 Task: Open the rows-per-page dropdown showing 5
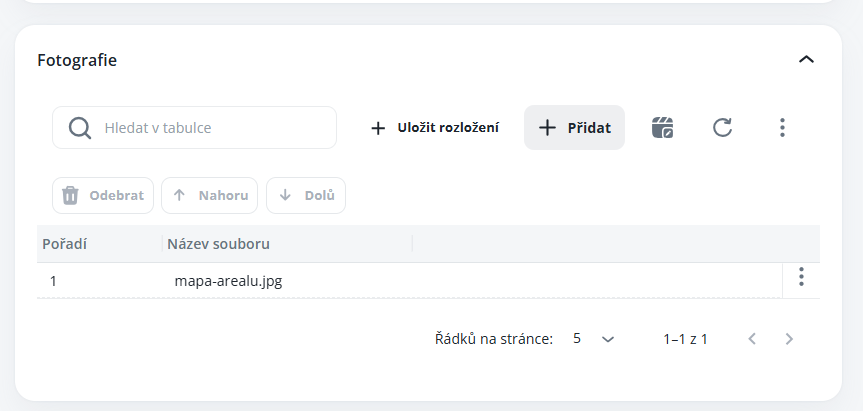coord(593,339)
